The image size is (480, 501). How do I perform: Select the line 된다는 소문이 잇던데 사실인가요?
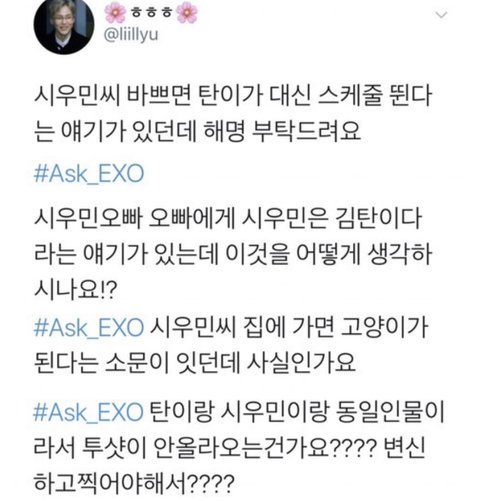[x=195, y=363]
